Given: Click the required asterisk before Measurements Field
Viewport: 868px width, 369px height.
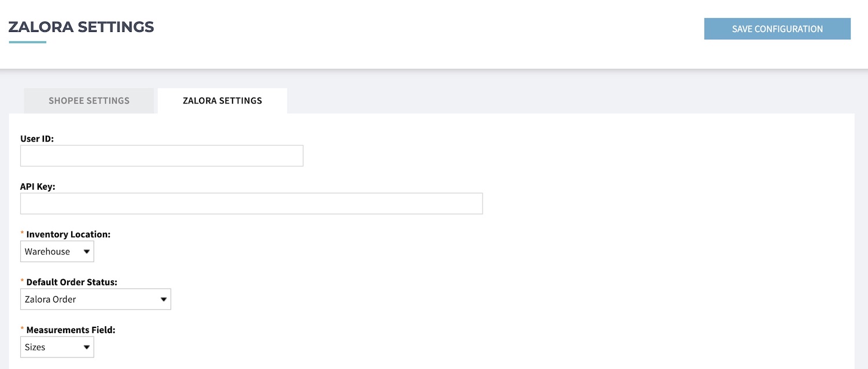Looking at the screenshot, I should [23, 329].
